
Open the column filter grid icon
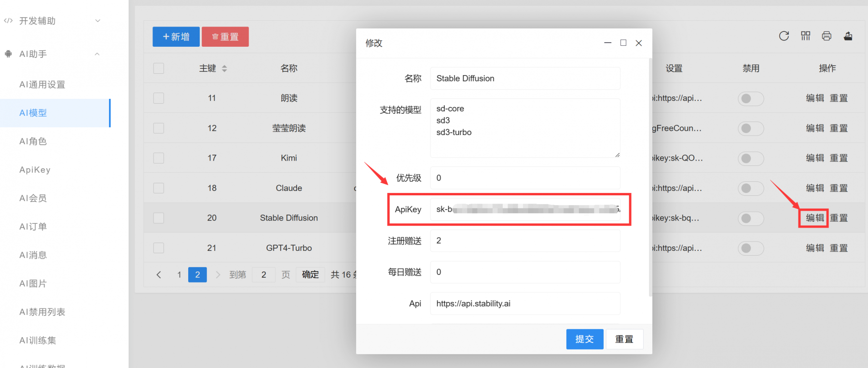805,36
